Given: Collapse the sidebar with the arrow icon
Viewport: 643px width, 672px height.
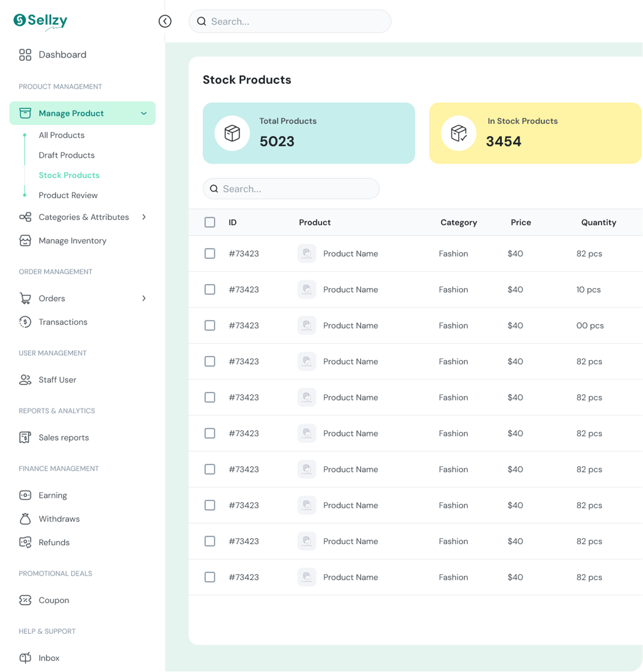Looking at the screenshot, I should 165,21.
